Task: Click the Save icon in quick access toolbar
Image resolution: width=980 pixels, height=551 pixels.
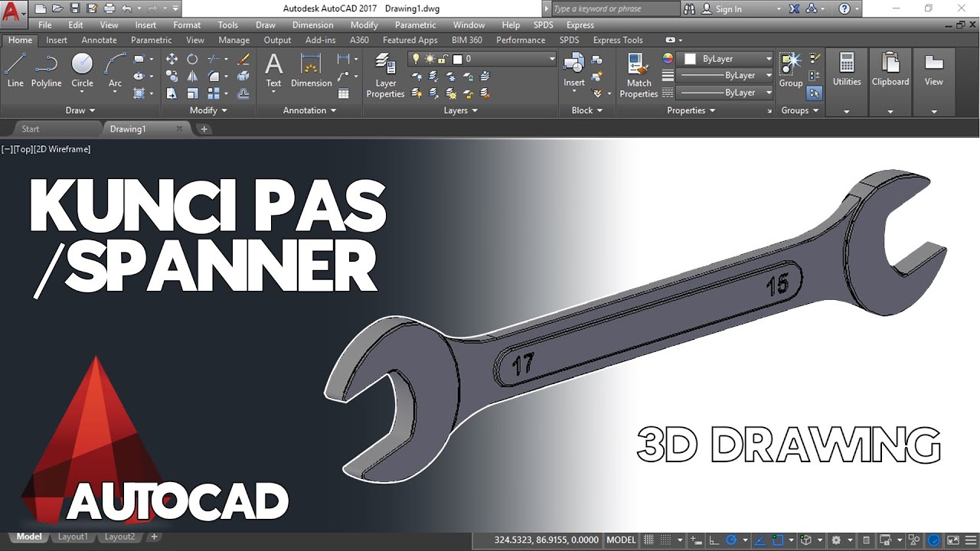Action: pyautogui.click(x=74, y=9)
